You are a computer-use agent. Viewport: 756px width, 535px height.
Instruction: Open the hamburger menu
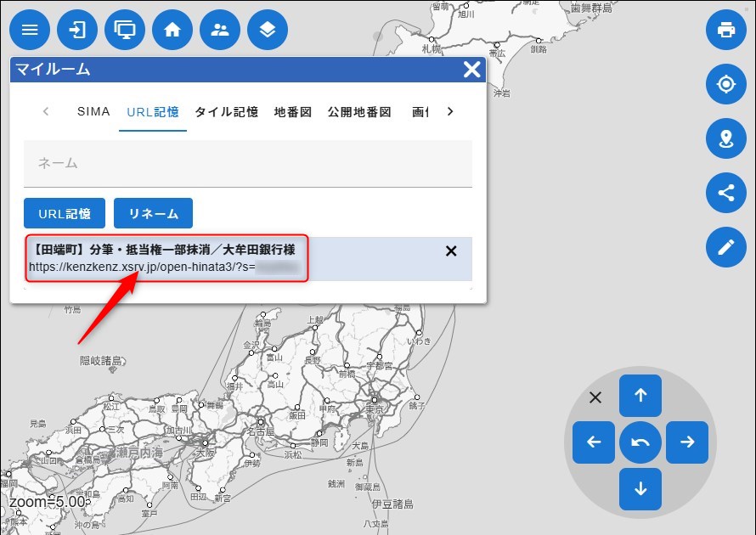coord(29,30)
